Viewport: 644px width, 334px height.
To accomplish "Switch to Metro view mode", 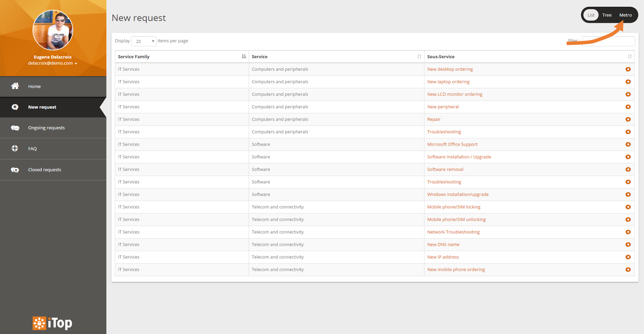I will [x=625, y=15].
